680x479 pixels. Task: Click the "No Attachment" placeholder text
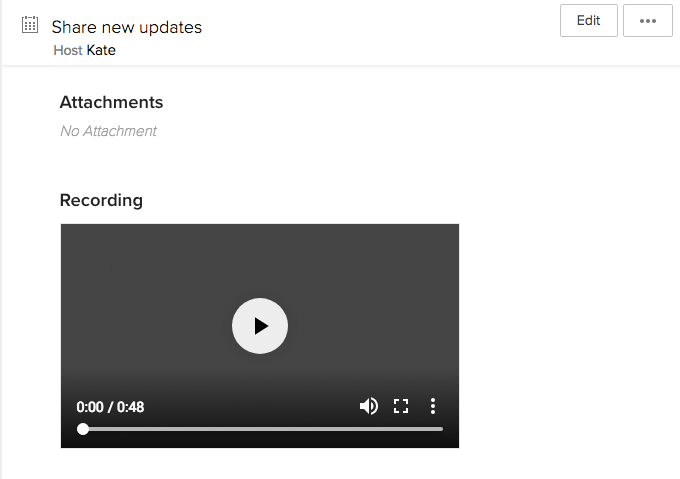pos(108,131)
